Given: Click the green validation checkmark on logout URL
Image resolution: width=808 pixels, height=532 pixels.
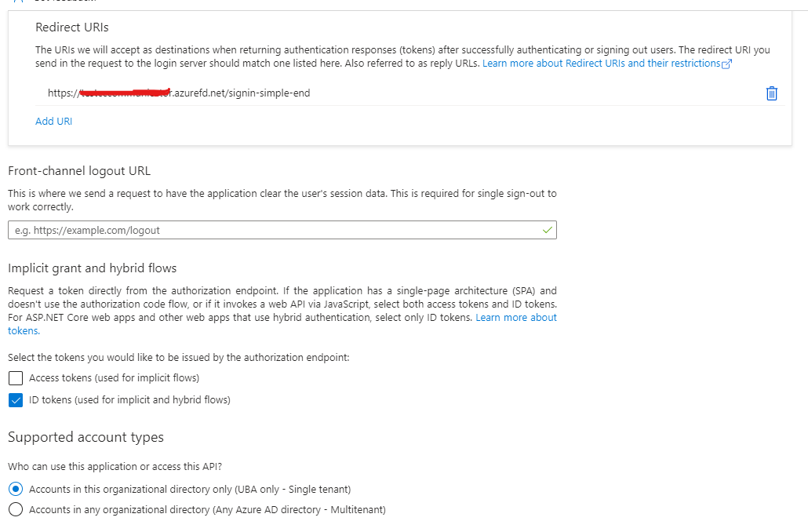Looking at the screenshot, I should click(x=548, y=230).
